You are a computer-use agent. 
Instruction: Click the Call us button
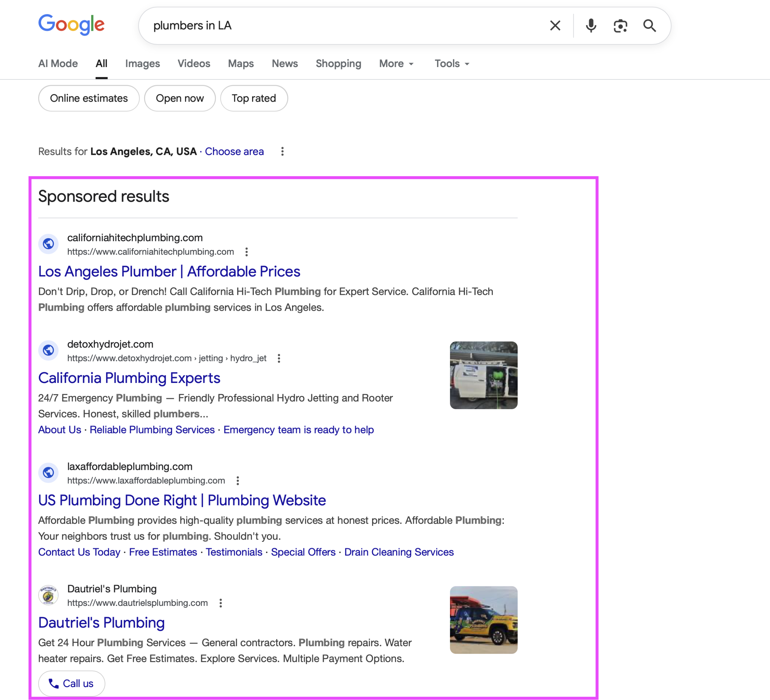pos(71,683)
